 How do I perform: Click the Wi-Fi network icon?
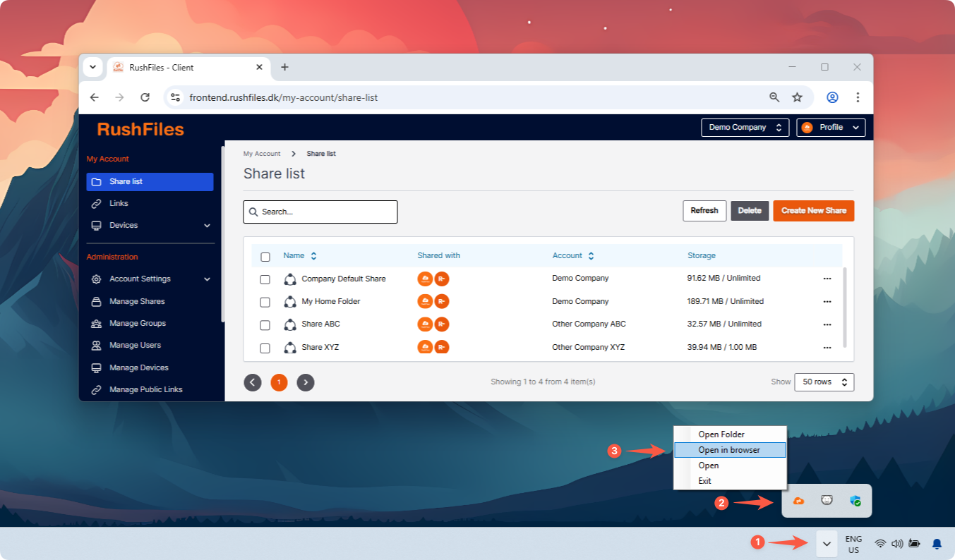point(880,544)
